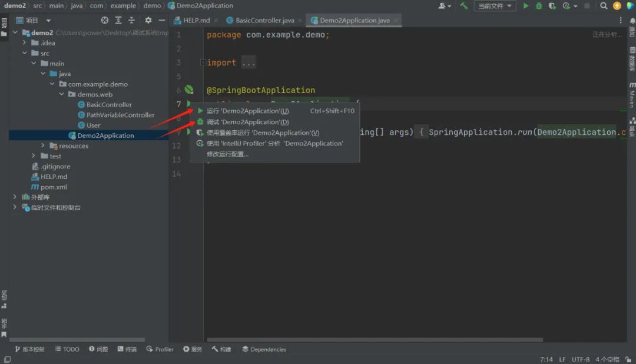
Task: Collapse the demo2 root project node
Action: pos(15,32)
